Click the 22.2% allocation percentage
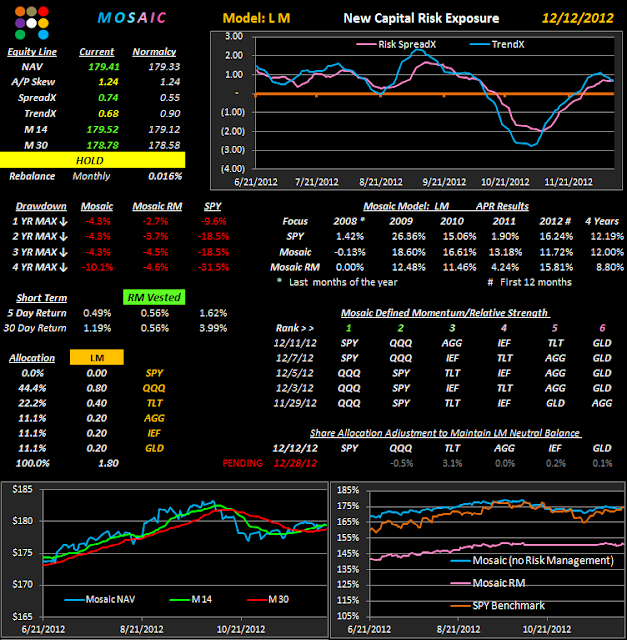The width and height of the screenshot is (627, 640). 32,403
